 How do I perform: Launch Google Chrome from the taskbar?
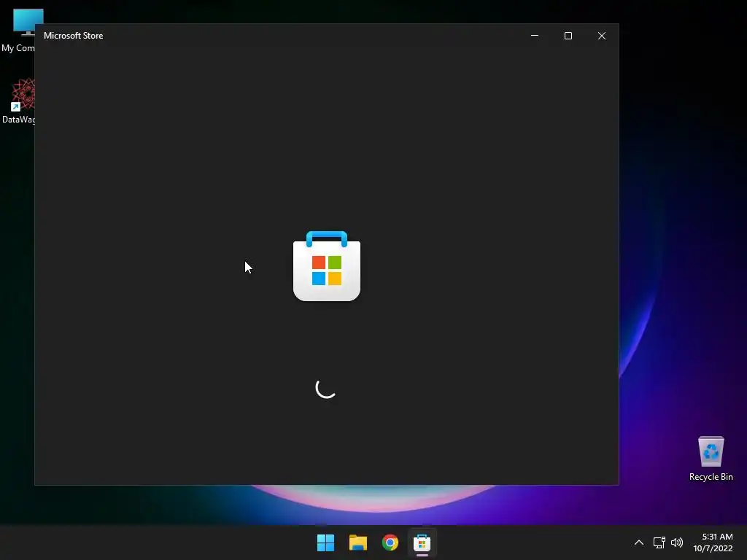tap(390, 542)
